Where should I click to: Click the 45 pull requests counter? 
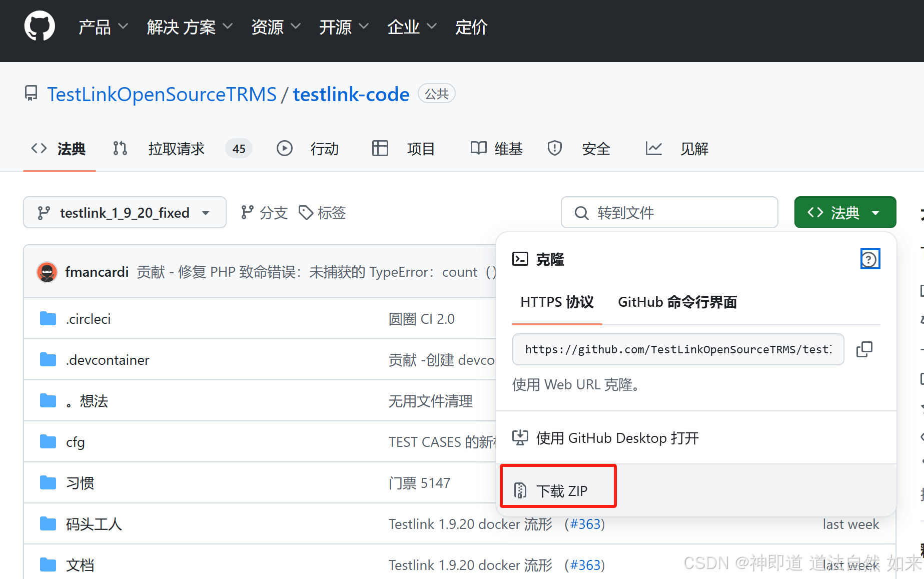[239, 149]
